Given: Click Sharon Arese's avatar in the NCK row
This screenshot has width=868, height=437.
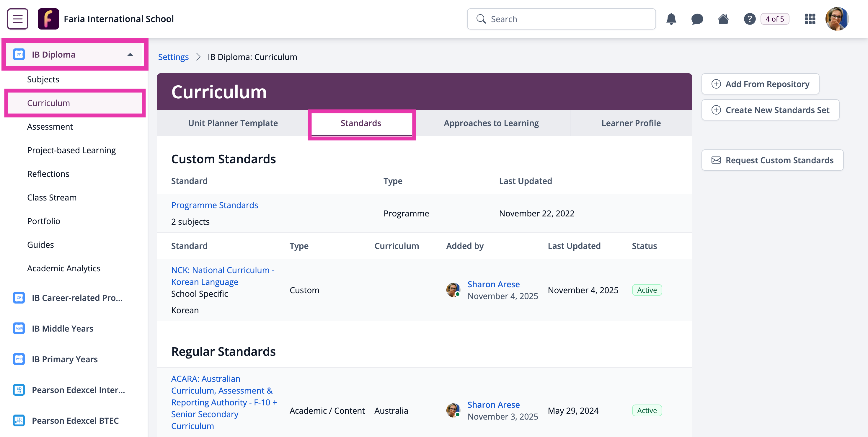Looking at the screenshot, I should click(453, 290).
